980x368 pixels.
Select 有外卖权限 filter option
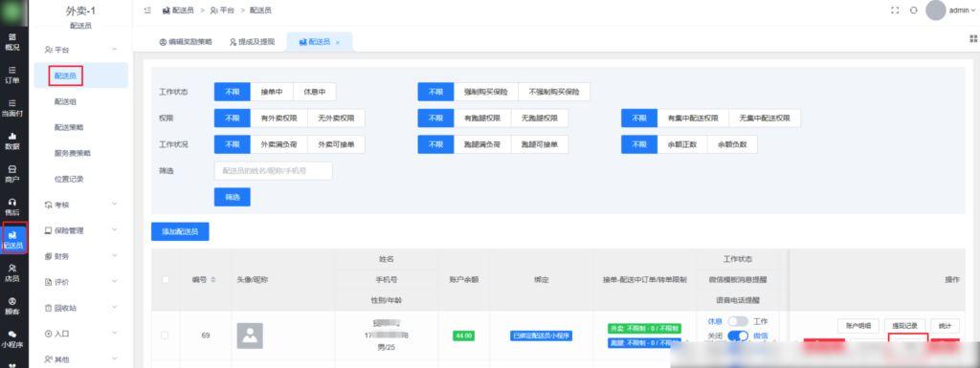[x=278, y=118]
